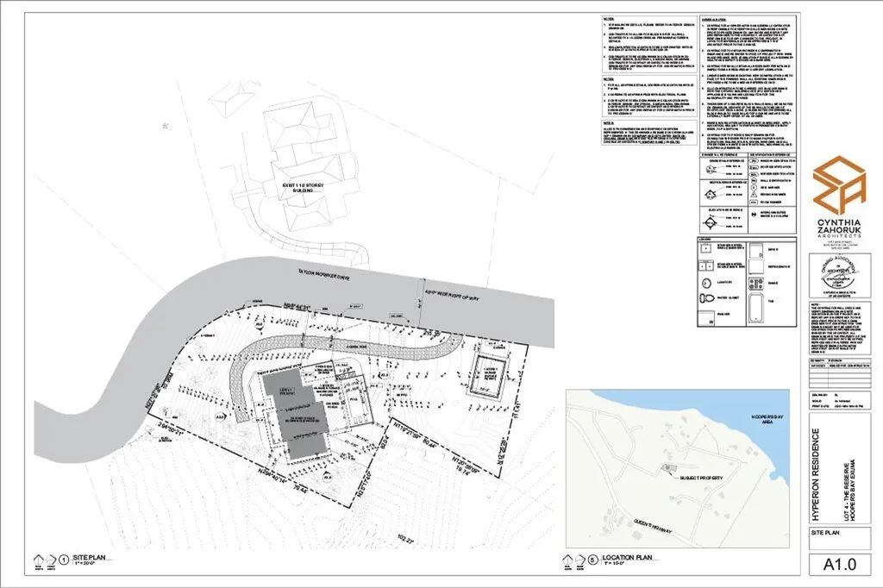Click the circled 5 location plan marker
The image size is (883, 588).
(x=592, y=559)
